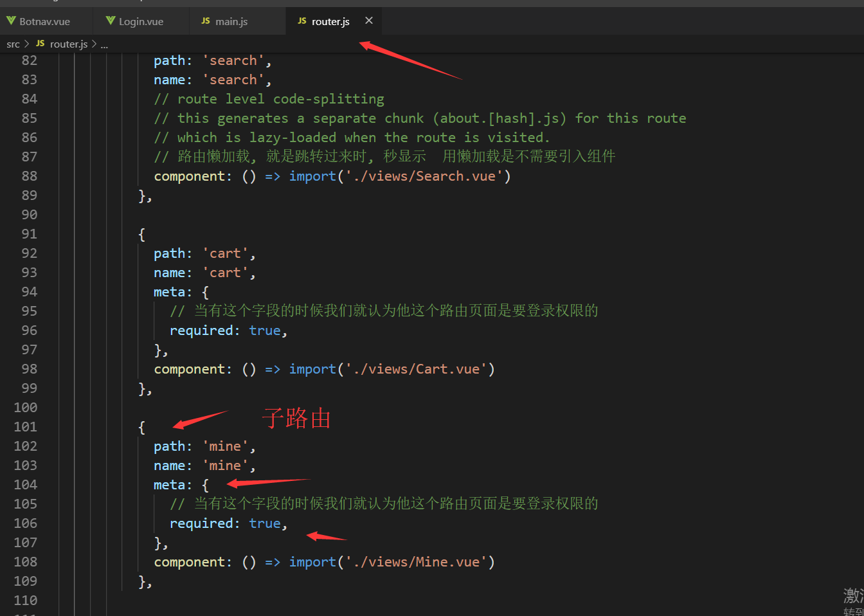Click the text name: 'search'
This screenshot has height=616, width=864.
pos(213,80)
